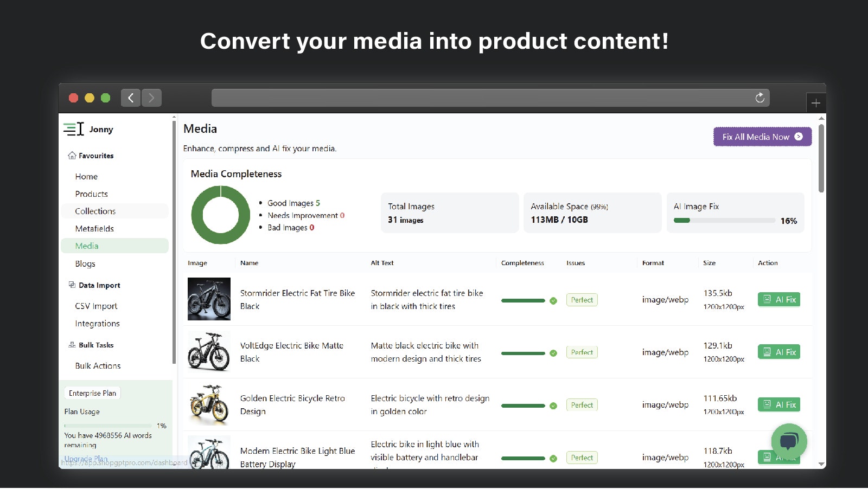Open the chat support bubble

pos(789,441)
